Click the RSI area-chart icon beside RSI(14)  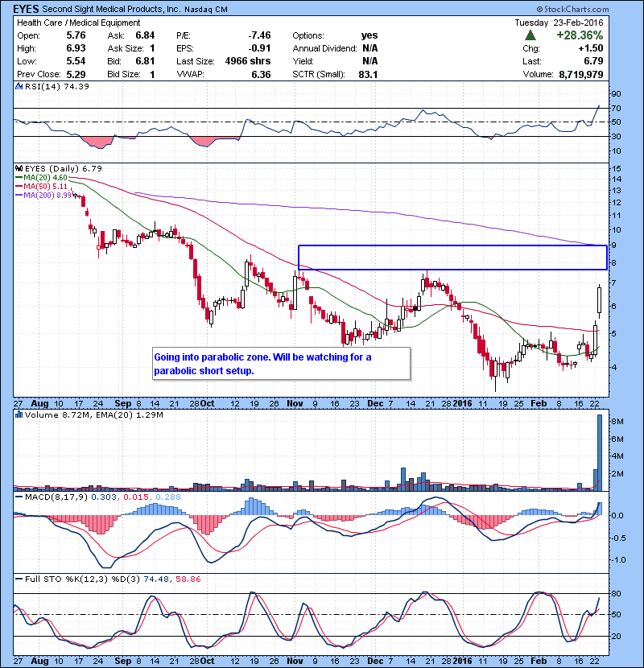(19, 86)
